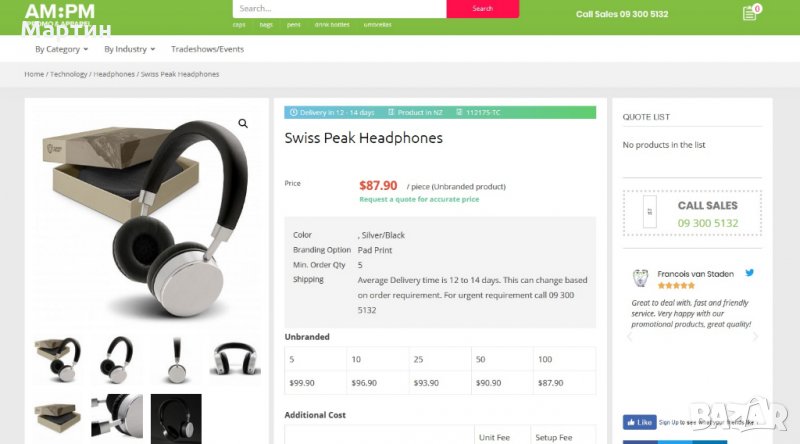Expand the By Category dropdown

click(61, 49)
